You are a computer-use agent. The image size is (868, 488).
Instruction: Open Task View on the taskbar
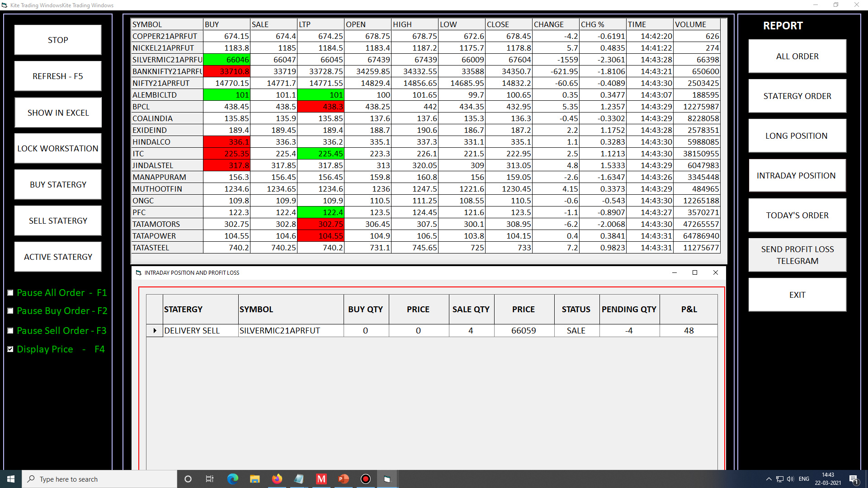click(x=210, y=479)
